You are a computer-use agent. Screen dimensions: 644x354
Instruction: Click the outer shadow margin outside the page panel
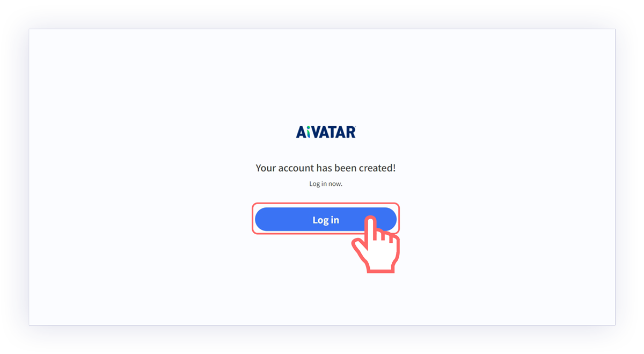tap(14, 177)
